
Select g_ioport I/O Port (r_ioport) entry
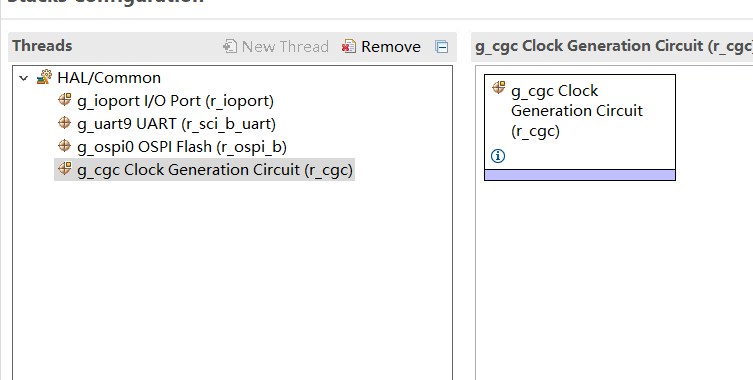pos(175,101)
